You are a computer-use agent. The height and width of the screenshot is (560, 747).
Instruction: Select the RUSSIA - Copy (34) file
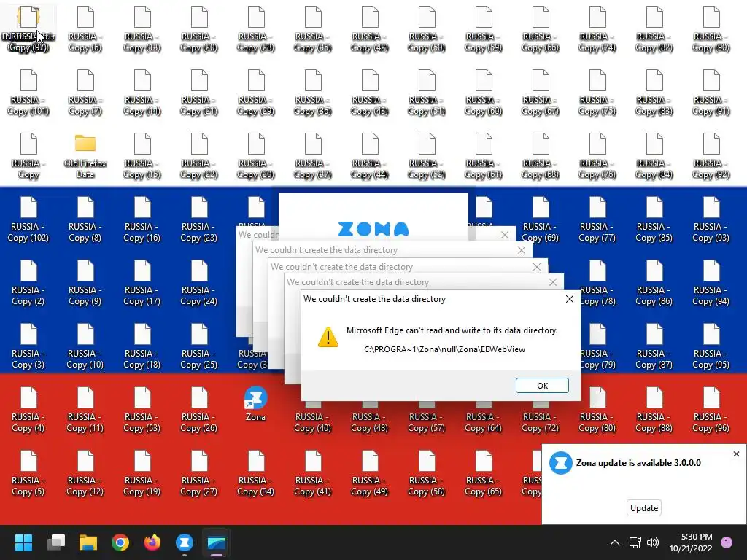(256, 472)
